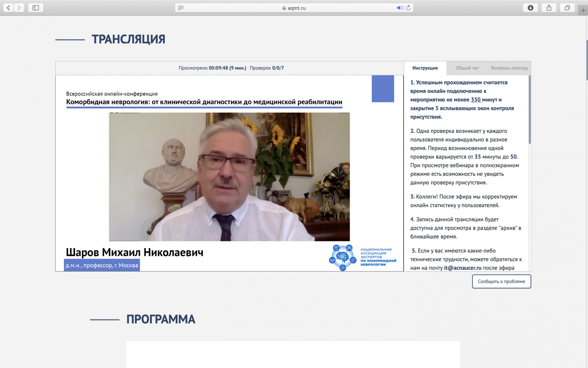The height and width of the screenshot is (368, 588).
Task: Reload the page with the refresh icon
Action: pos(408,8)
